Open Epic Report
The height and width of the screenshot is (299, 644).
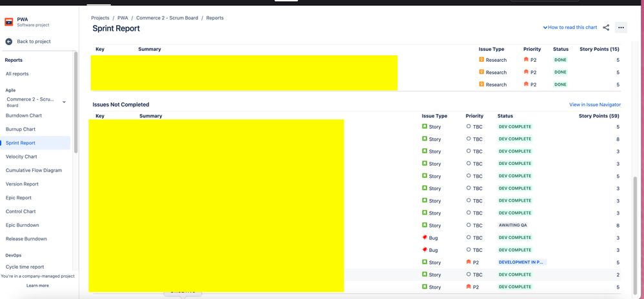pos(19,198)
